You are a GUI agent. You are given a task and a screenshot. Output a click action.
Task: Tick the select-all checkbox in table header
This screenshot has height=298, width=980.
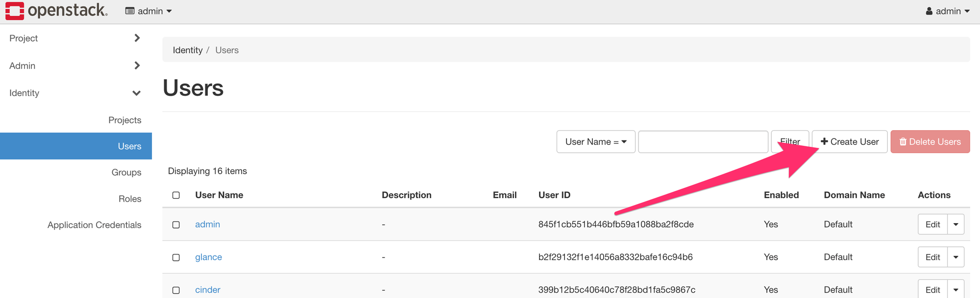pos(176,195)
